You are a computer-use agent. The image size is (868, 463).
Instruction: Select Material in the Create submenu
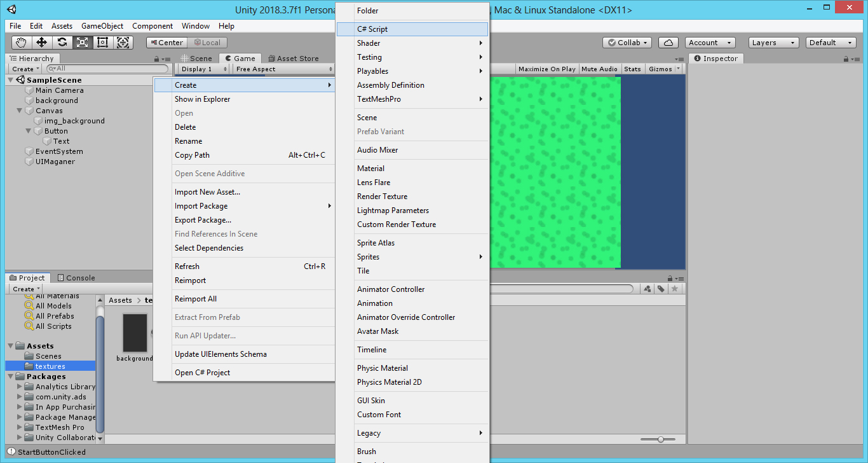412,169
